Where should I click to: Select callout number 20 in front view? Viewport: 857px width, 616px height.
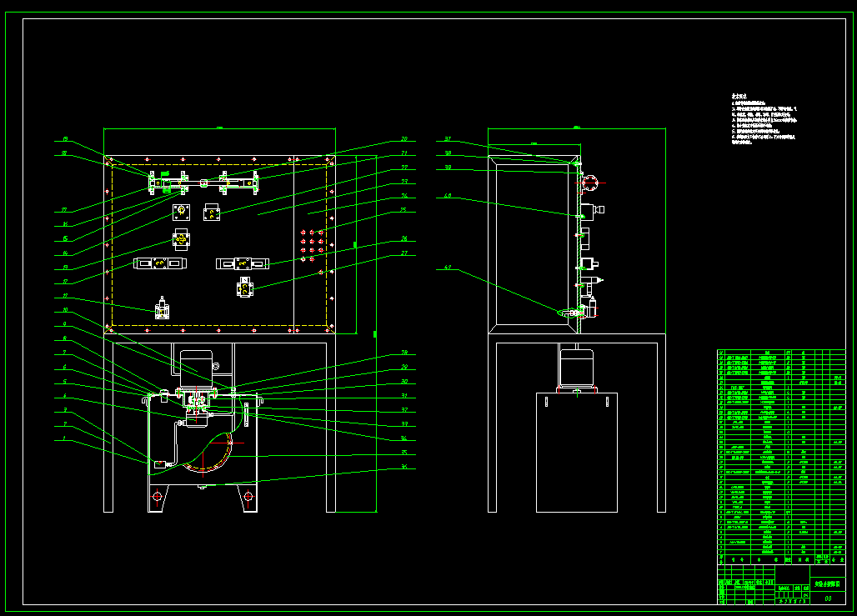coord(404,139)
